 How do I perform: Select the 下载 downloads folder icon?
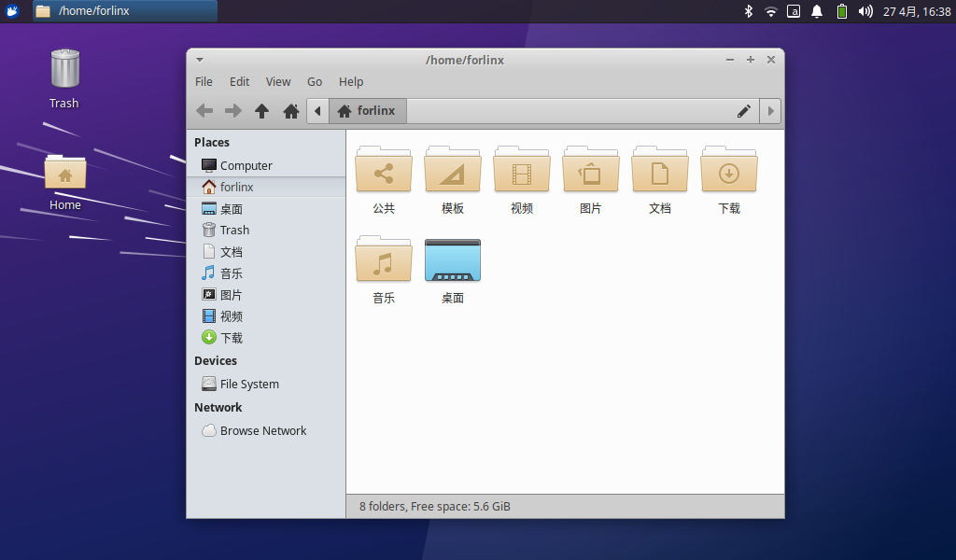tap(729, 171)
